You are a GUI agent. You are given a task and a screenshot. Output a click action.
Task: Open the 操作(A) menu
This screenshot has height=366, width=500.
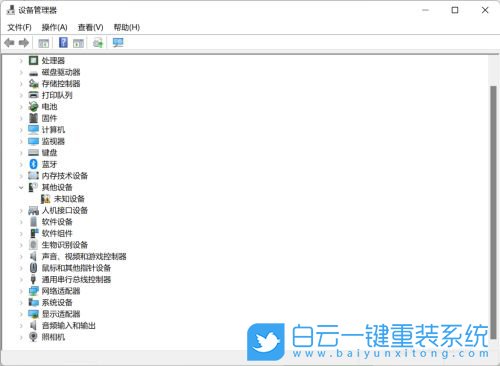(54, 27)
